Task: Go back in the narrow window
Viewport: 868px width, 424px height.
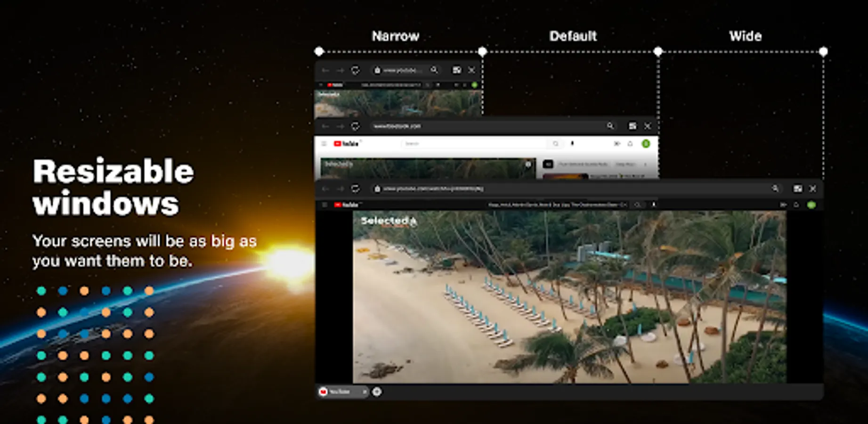Action: (325, 70)
